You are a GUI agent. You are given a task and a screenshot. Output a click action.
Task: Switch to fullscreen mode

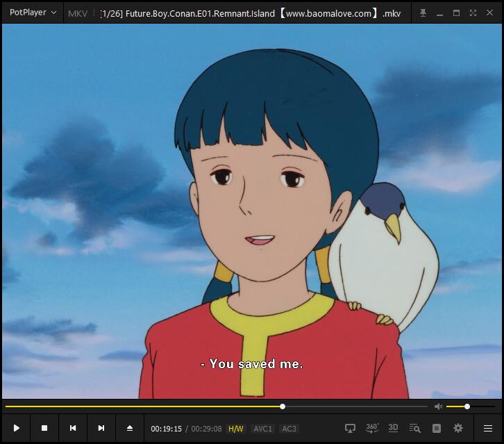coord(473,13)
